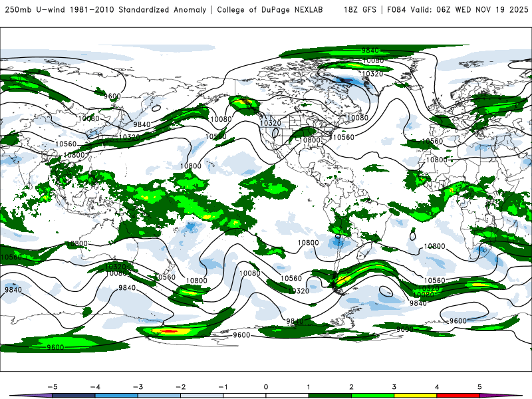Pick the bright green segment between 2 and 3
The width and height of the screenshot is (532, 399).
(372, 396)
